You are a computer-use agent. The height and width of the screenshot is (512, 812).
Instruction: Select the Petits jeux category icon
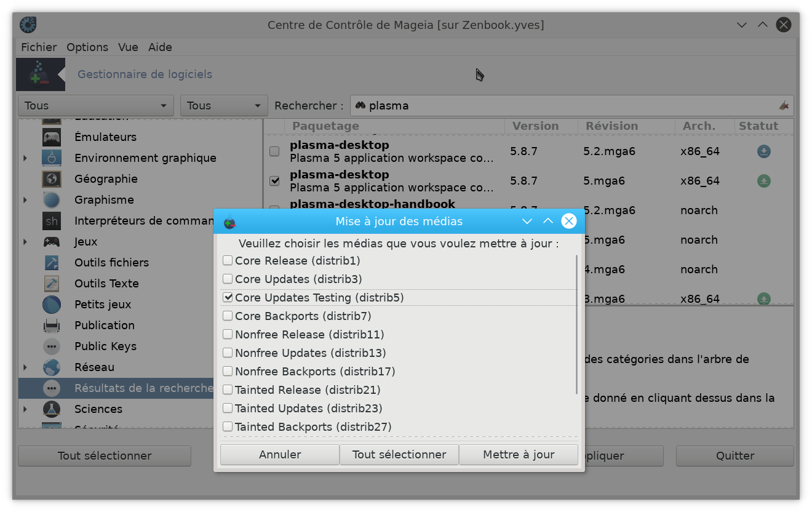tap(52, 304)
